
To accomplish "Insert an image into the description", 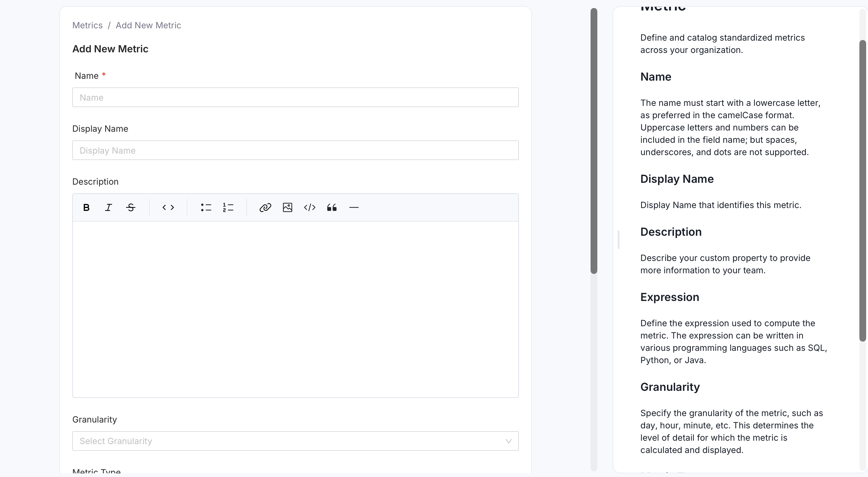I will tap(287, 207).
